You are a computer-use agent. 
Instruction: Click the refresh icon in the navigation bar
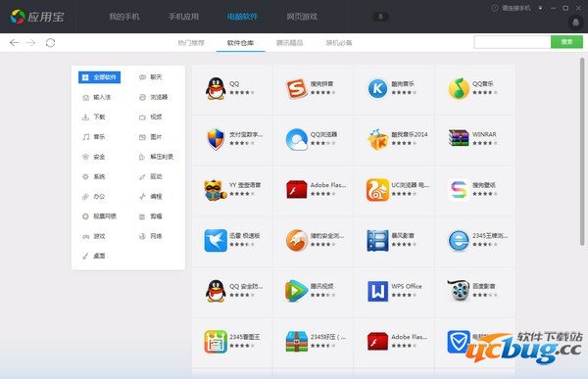click(50, 43)
